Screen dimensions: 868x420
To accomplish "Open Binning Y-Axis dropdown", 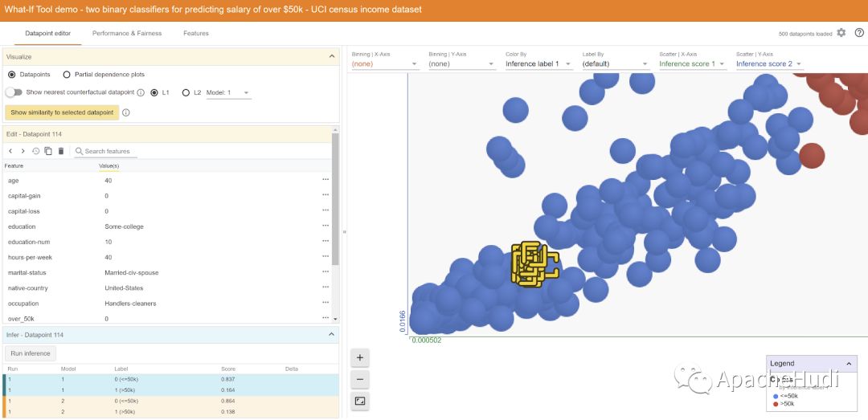I will tap(461, 63).
